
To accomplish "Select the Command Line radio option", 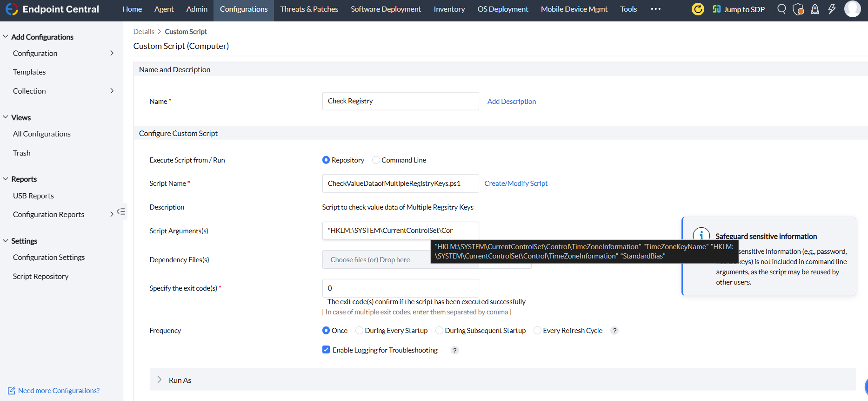I will 376,160.
